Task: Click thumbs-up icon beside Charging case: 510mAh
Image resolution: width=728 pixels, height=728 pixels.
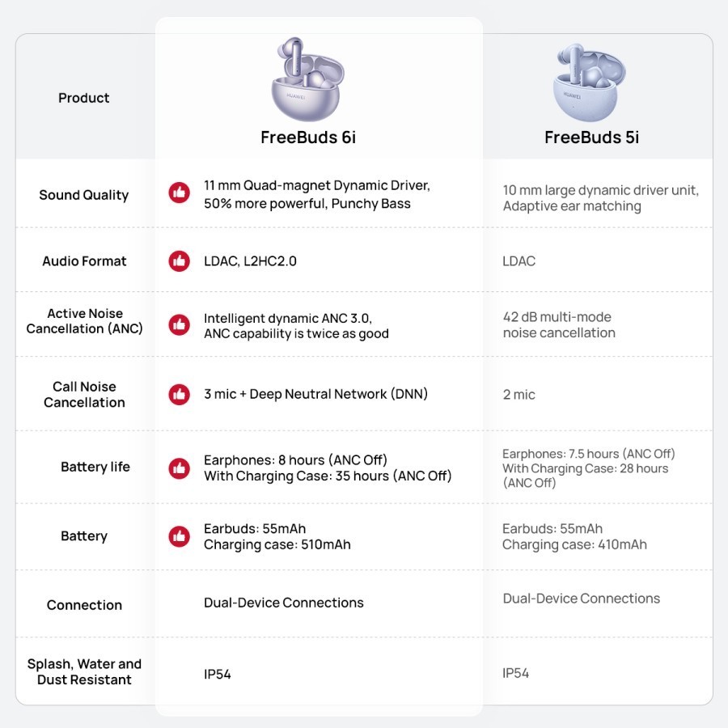Action: [179, 536]
